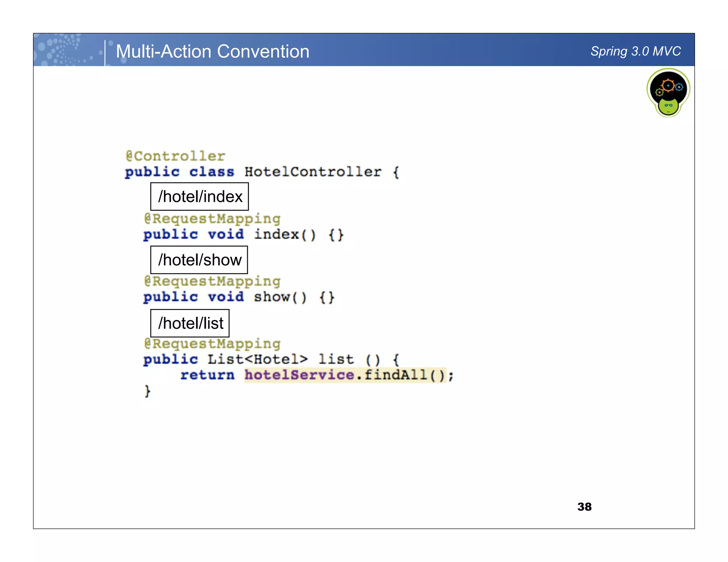Viewport: 728px width, 562px height.
Task: Click the slide page number 38
Action: 584,507
